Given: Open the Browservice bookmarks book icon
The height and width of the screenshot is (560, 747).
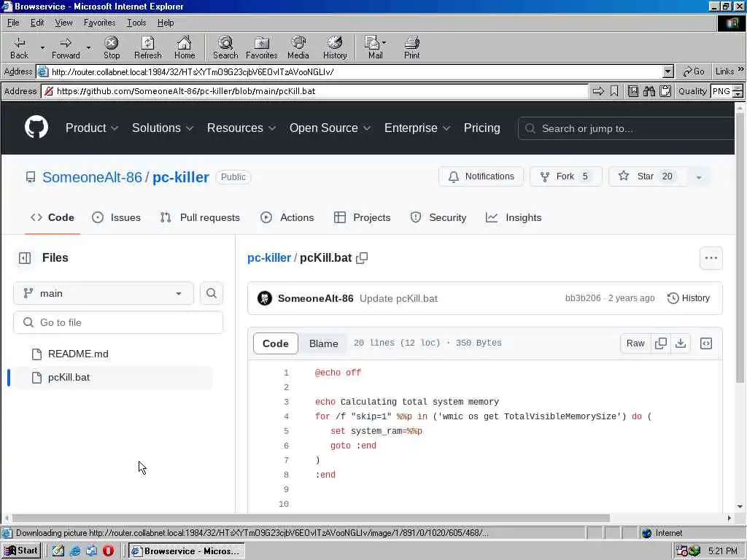Looking at the screenshot, I should click(x=633, y=91).
